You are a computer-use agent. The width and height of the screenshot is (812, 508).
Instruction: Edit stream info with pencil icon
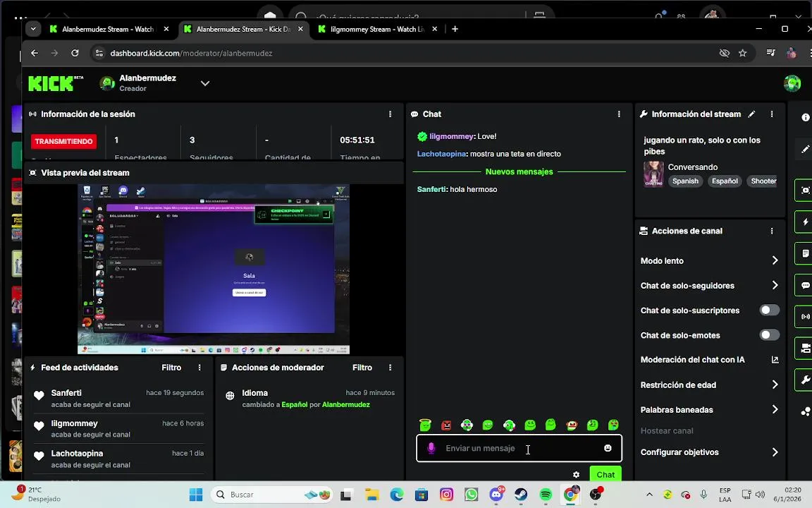tap(751, 114)
